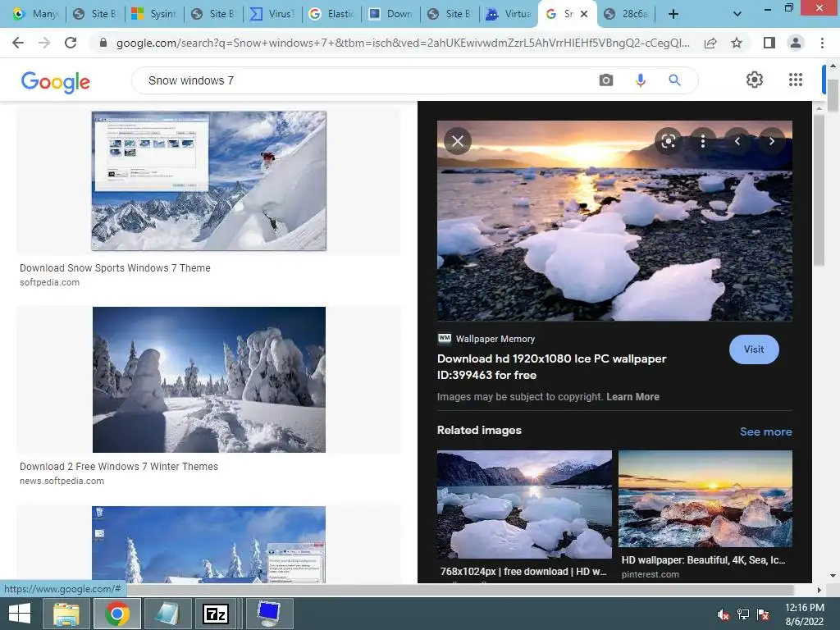Click the Google logo
The height and width of the screenshot is (630, 840).
55,82
